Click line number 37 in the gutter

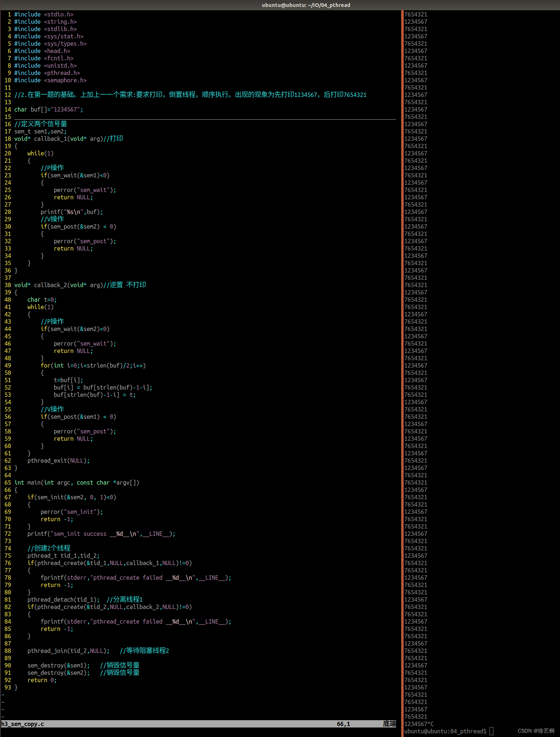pyautogui.click(x=8, y=278)
